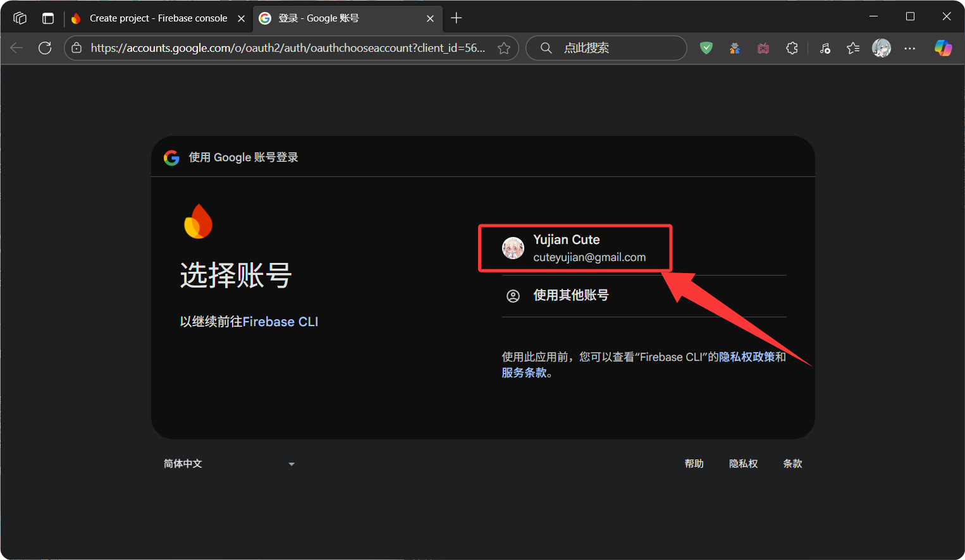Click the Firebase flame logo
Viewport: 965px width, 560px height.
coord(198,221)
